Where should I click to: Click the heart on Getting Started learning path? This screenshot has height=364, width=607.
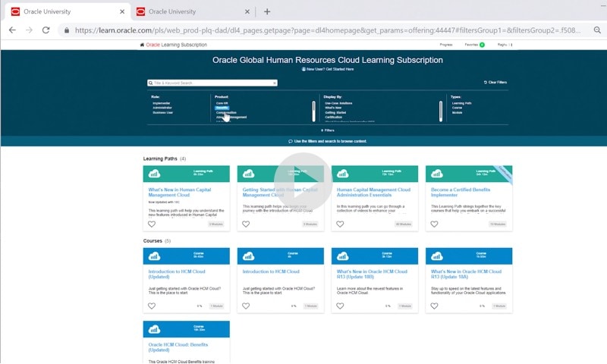246,224
